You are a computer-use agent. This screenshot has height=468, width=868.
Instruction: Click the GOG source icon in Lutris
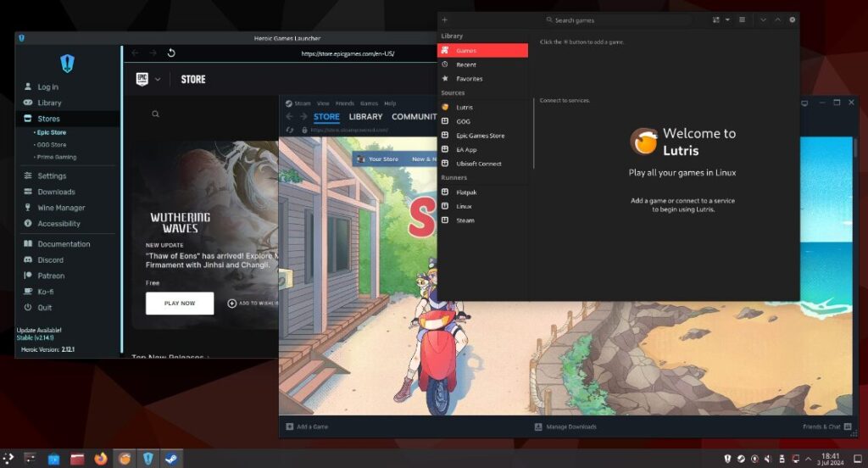pos(444,120)
